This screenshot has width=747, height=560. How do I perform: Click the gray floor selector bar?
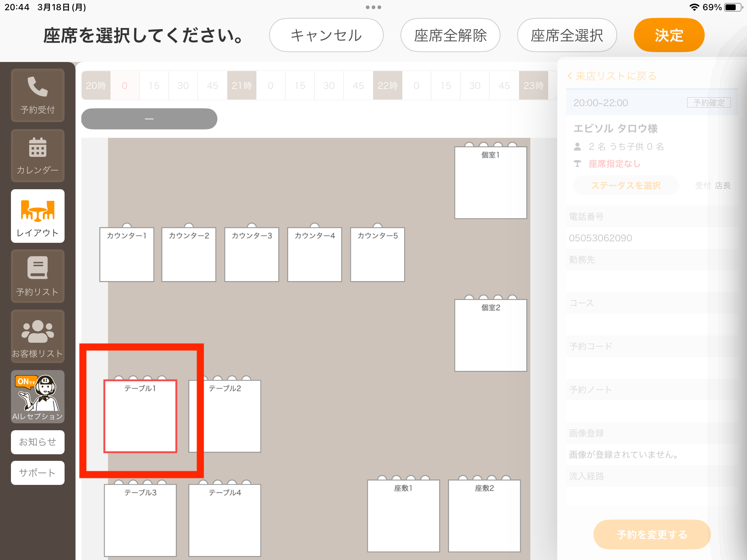tap(149, 119)
